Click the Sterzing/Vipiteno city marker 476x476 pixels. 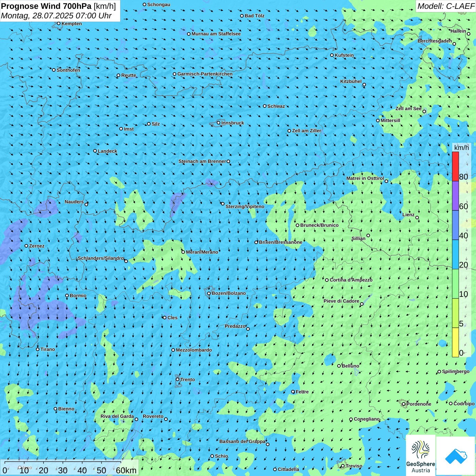tap(223, 204)
